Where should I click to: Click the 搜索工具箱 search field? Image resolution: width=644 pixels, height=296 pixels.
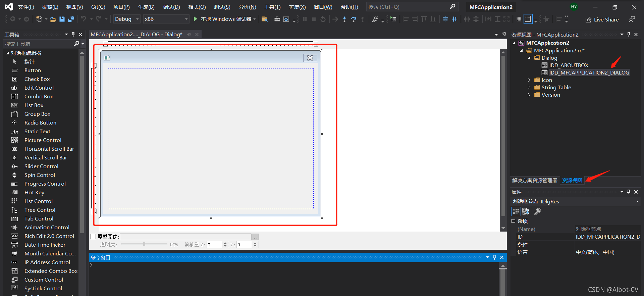point(39,44)
